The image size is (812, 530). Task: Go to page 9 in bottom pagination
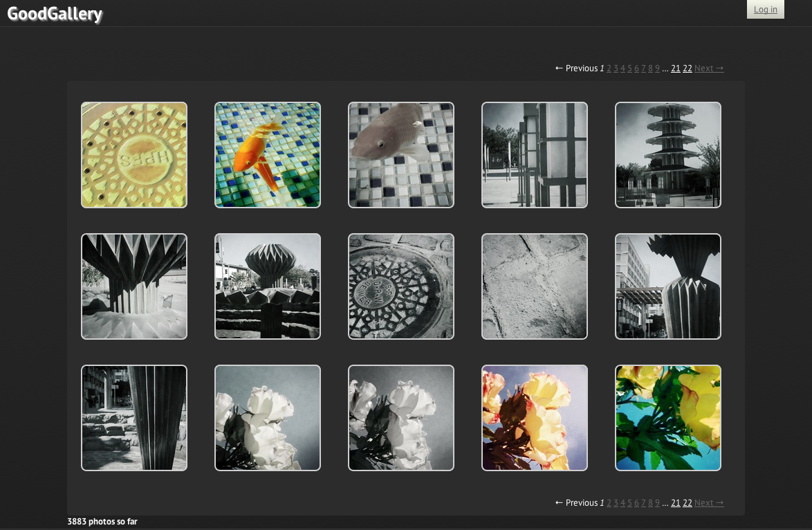658,503
